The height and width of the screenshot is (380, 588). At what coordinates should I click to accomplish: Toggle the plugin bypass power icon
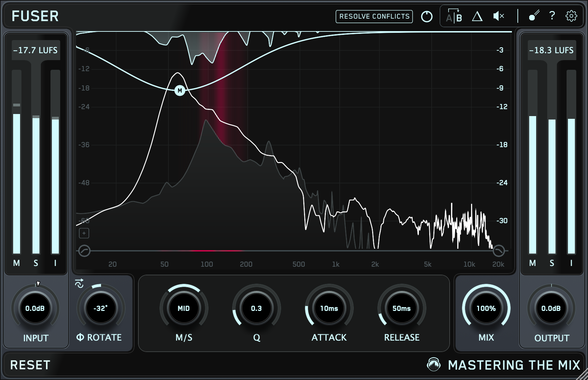click(x=426, y=16)
